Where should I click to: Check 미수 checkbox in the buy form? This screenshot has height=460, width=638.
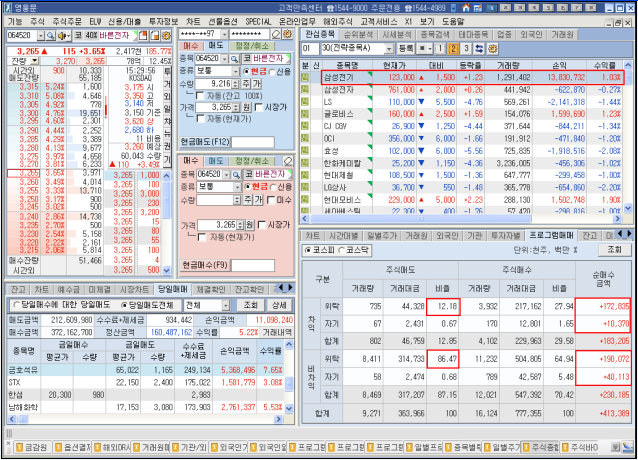pyautogui.click(x=271, y=200)
